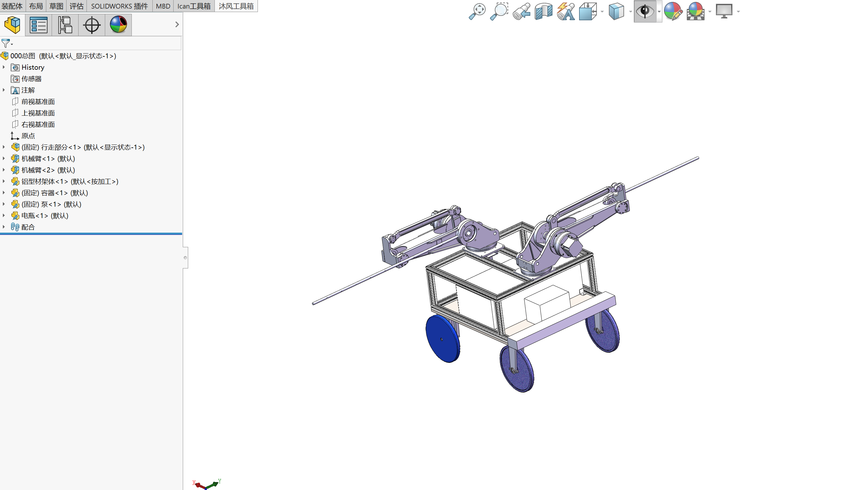Select Display Style cube icon
868x490 pixels.
pos(616,11)
